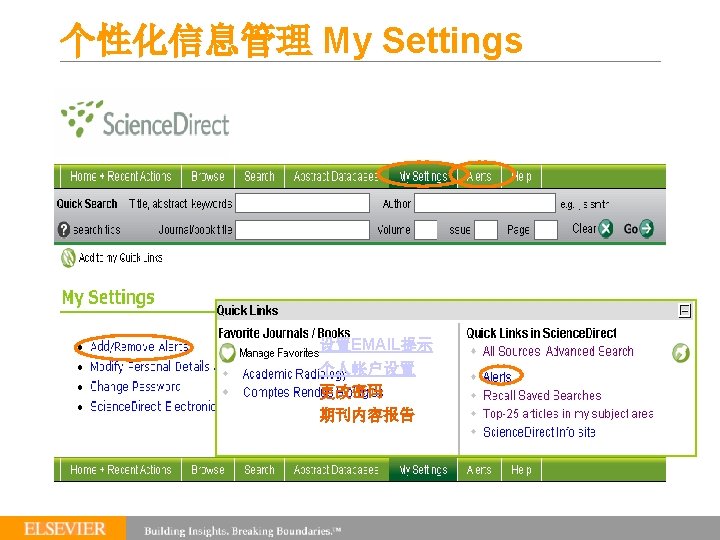Click the green globe icon in Quick Links
Viewport: 720px width, 540px height.
click(x=681, y=353)
